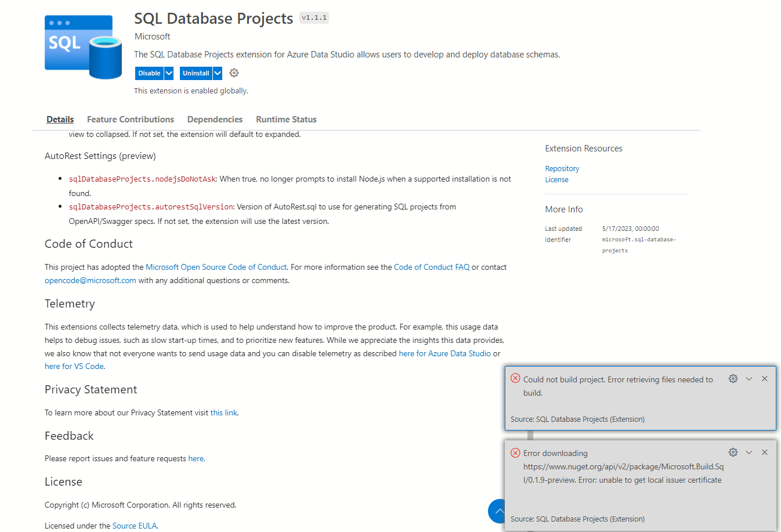The height and width of the screenshot is (532, 781).
Task: Click the SQL Database Projects extension icon
Action: point(83,46)
